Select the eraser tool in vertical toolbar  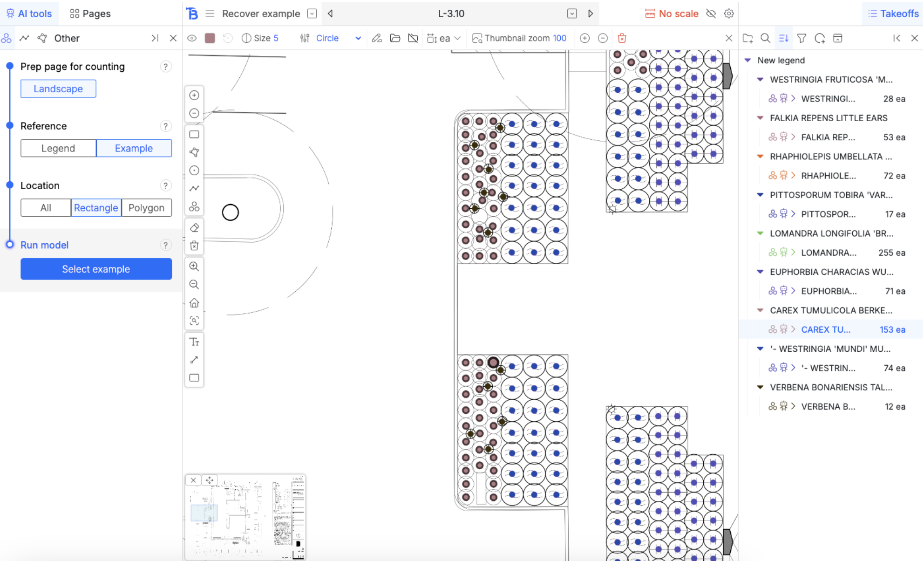point(194,228)
